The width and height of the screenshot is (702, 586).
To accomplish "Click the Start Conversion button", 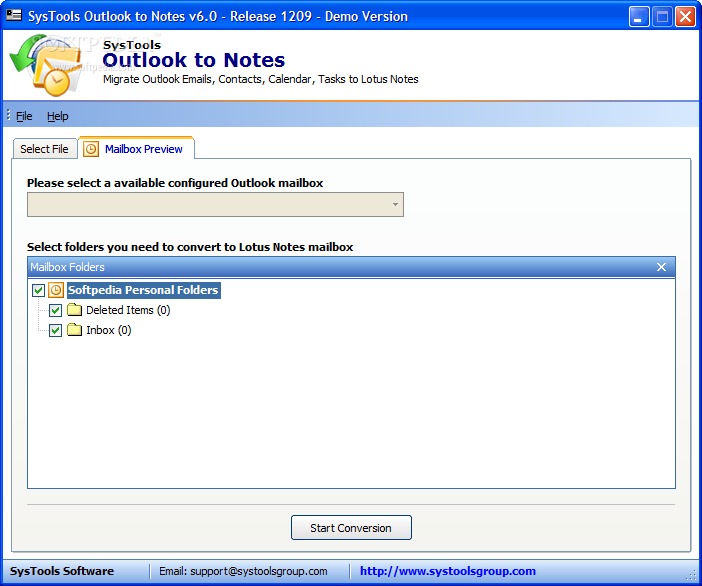I will click(351, 528).
